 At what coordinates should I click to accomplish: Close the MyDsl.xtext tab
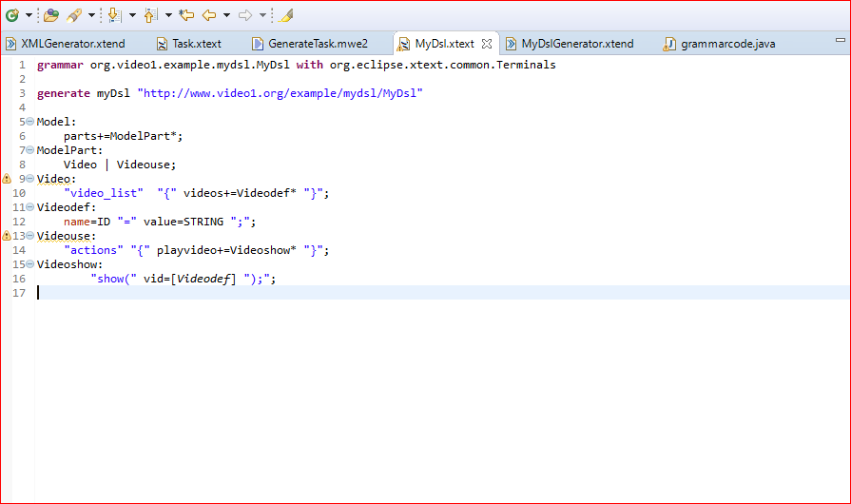(x=487, y=44)
